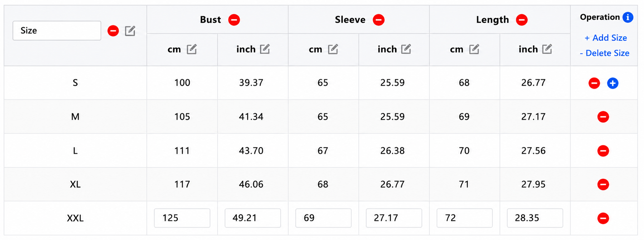Image resolution: width=644 pixels, height=240 pixels.
Task: Edit the Bust cm unit header
Action: pyautogui.click(x=192, y=49)
